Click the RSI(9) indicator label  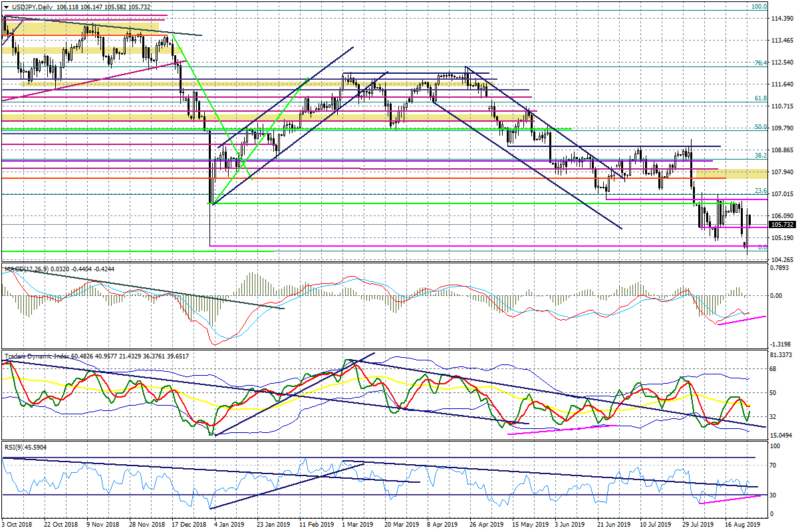tap(13, 446)
